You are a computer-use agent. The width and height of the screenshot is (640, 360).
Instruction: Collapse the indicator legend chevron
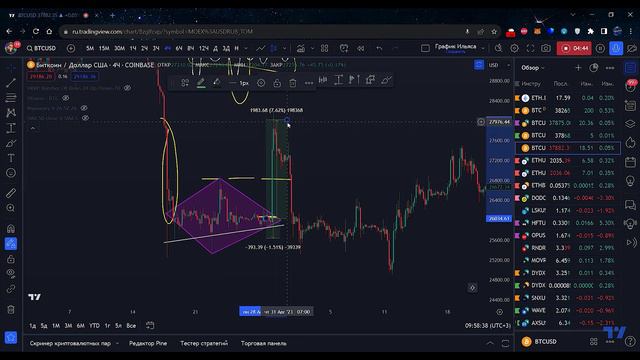[x=33, y=128]
